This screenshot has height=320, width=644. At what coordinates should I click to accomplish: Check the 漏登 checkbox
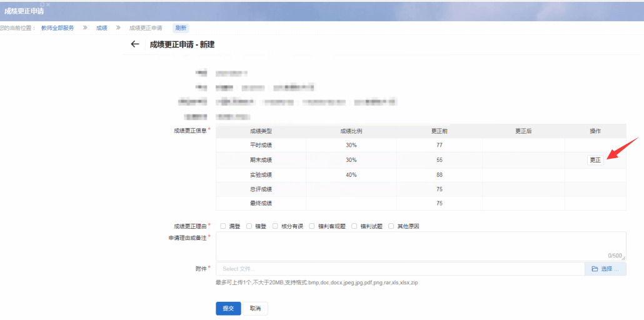coord(223,226)
